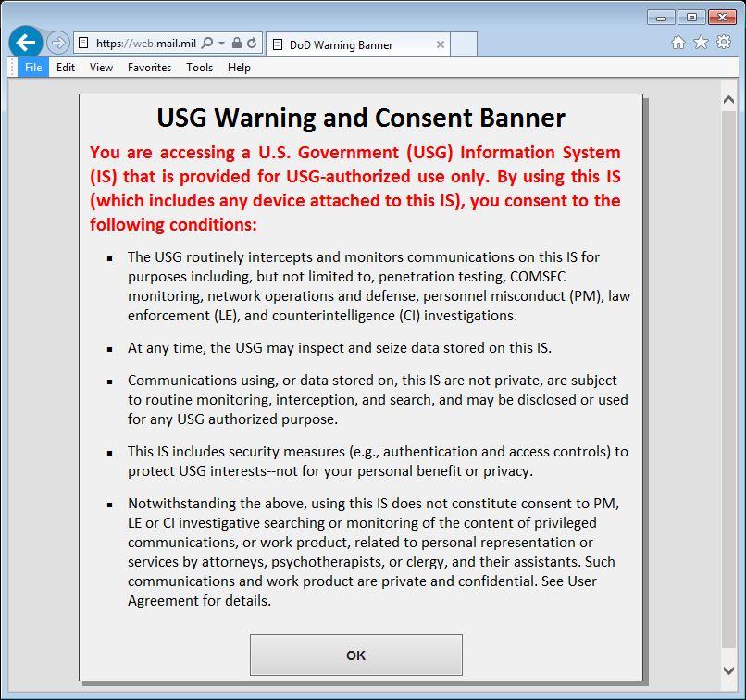Go to the Home page icon
The width and height of the screenshot is (746, 700).
678,43
